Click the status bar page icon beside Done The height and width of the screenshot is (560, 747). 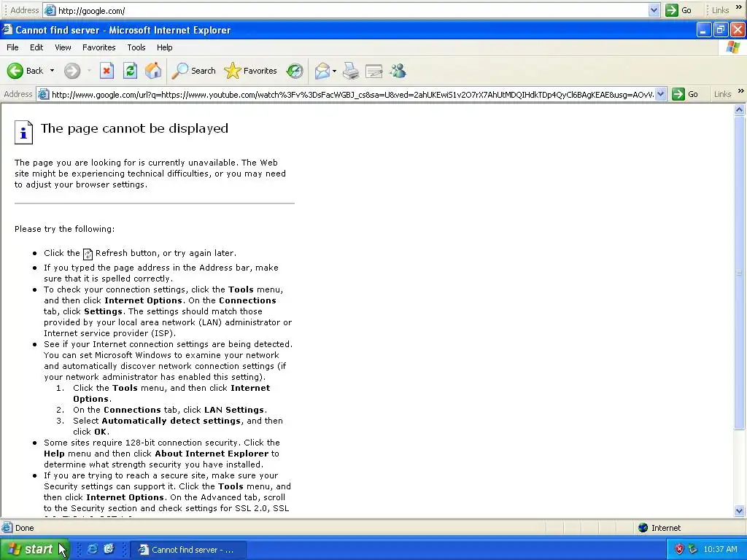7,528
